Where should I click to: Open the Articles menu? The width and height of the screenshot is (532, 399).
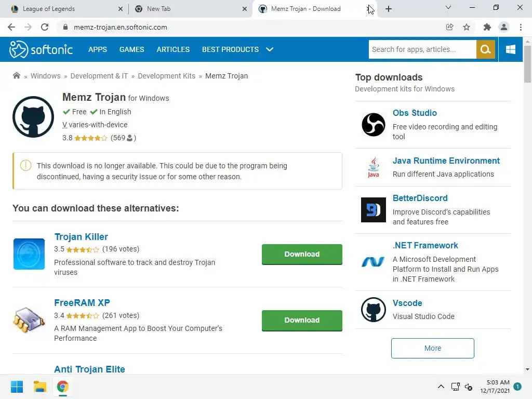pos(173,49)
